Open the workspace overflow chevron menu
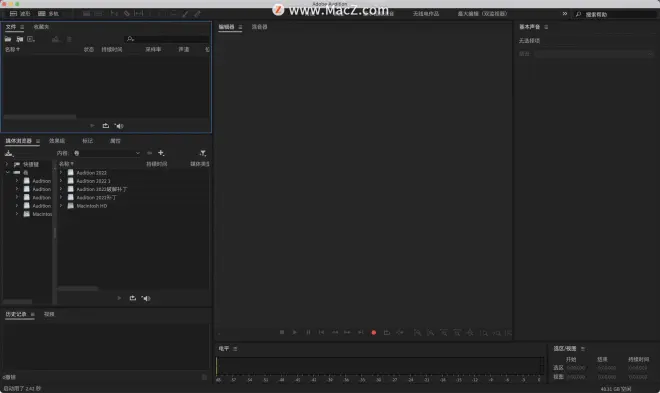The width and height of the screenshot is (660, 393). tap(564, 14)
